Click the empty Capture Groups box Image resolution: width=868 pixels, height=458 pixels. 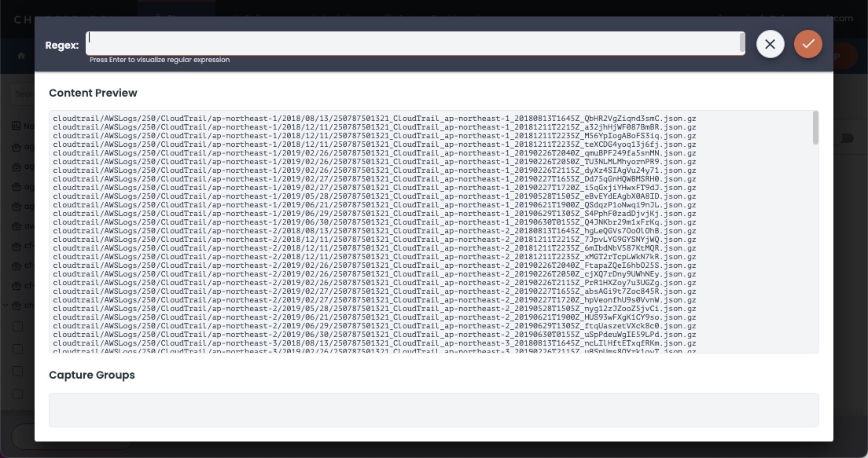[433, 410]
